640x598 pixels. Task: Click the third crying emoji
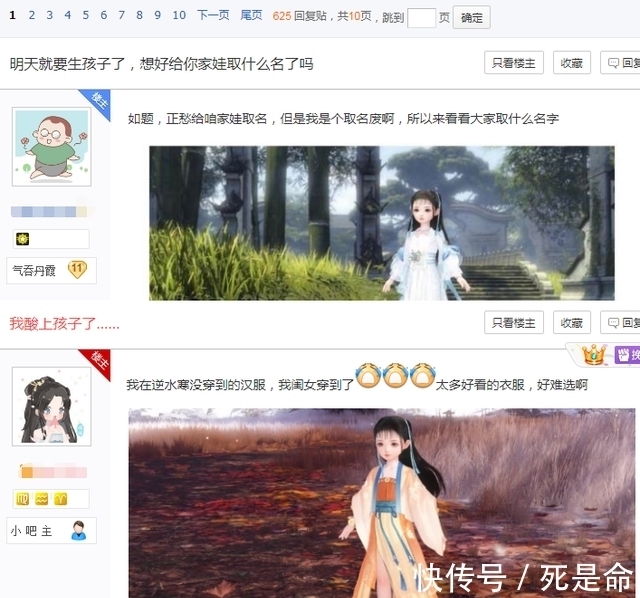pyautogui.click(x=422, y=375)
